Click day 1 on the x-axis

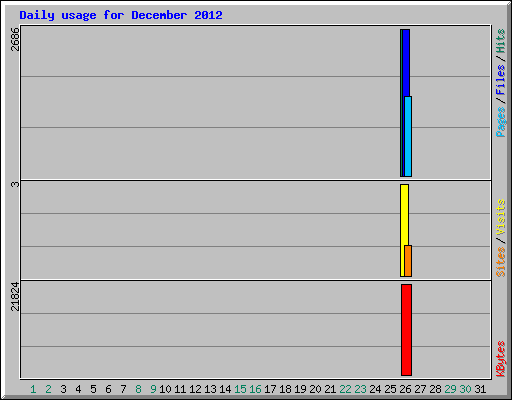tap(33, 389)
